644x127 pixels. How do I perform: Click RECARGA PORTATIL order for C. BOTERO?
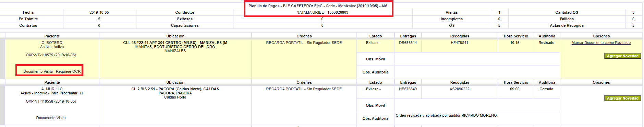tap(304, 43)
